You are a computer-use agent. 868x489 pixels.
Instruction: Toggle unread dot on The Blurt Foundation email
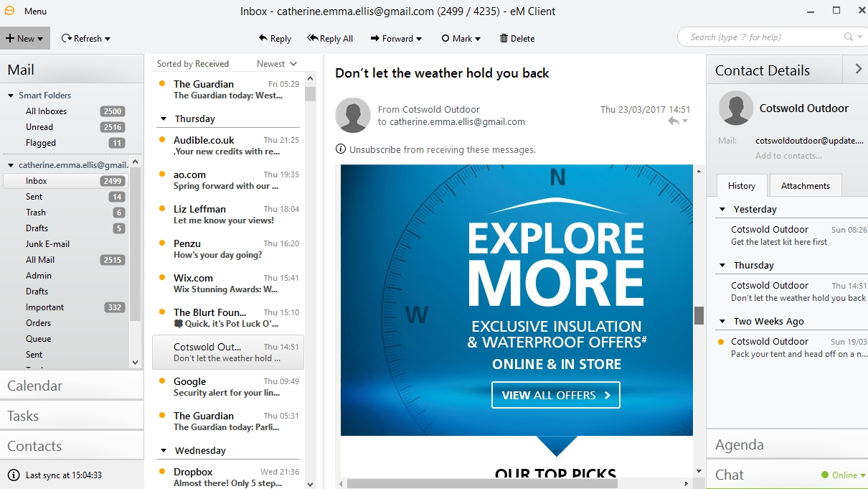pos(163,312)
